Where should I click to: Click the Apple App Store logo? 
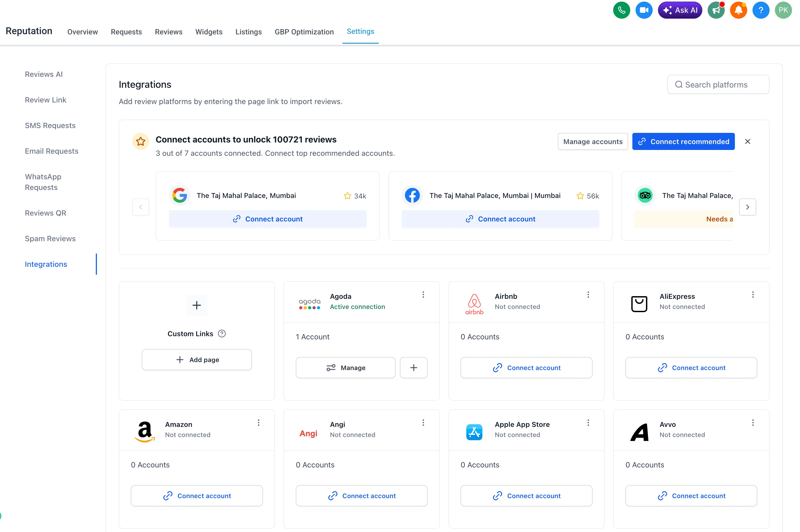click(474, 432)
